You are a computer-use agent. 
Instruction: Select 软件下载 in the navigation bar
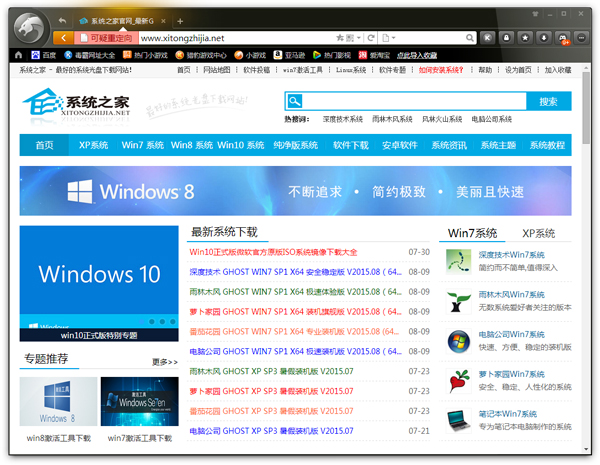click(351, 145)
